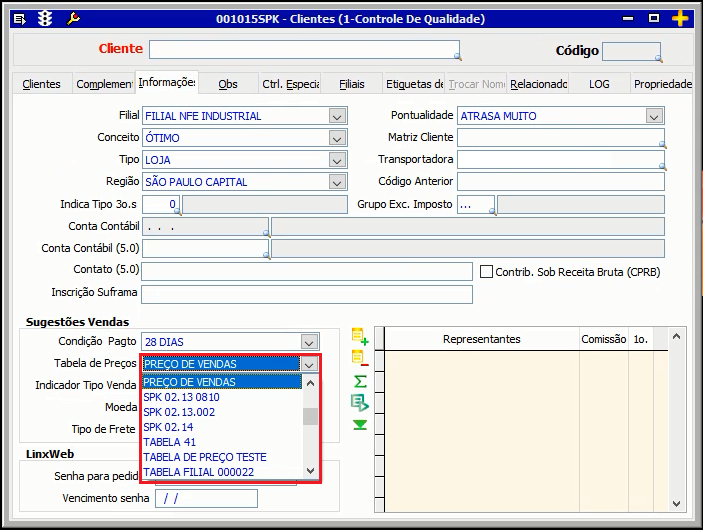Enable Contrib. Sob Receita Bruta (CPRB) checkbox
This screenshot has width=703, height=530.
tap(487, 272)
